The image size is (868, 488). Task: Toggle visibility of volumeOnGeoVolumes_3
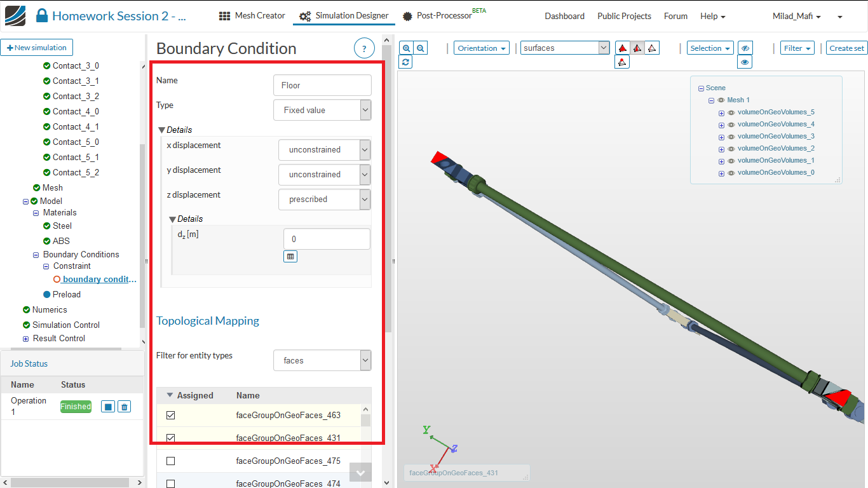(731, 137)
